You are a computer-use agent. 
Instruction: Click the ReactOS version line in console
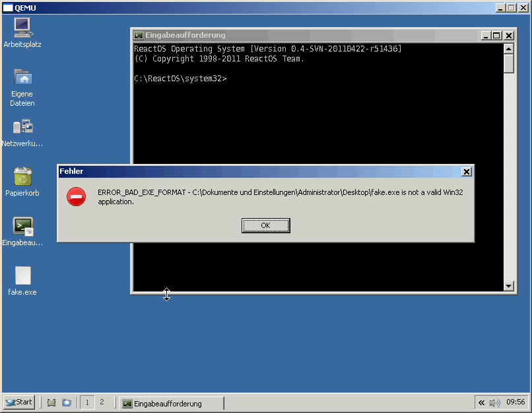click(268, 49)
